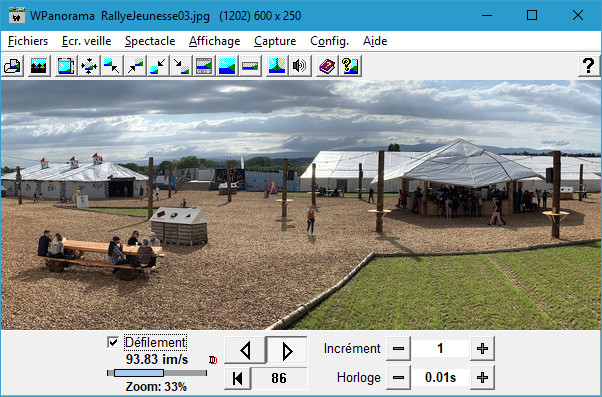Open the Capture menu
The height and width of the screenshot is (397, 602).
click(275, 41)
